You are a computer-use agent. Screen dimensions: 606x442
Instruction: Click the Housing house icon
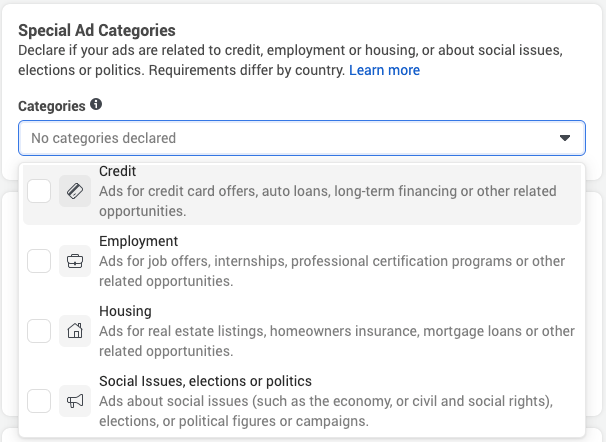click(x=75, y=331)
